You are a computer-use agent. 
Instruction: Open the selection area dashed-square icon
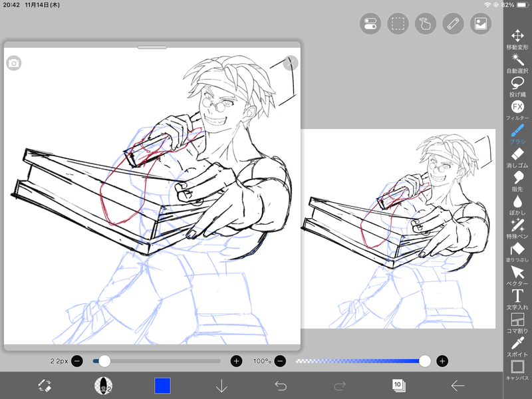(398, 24)
